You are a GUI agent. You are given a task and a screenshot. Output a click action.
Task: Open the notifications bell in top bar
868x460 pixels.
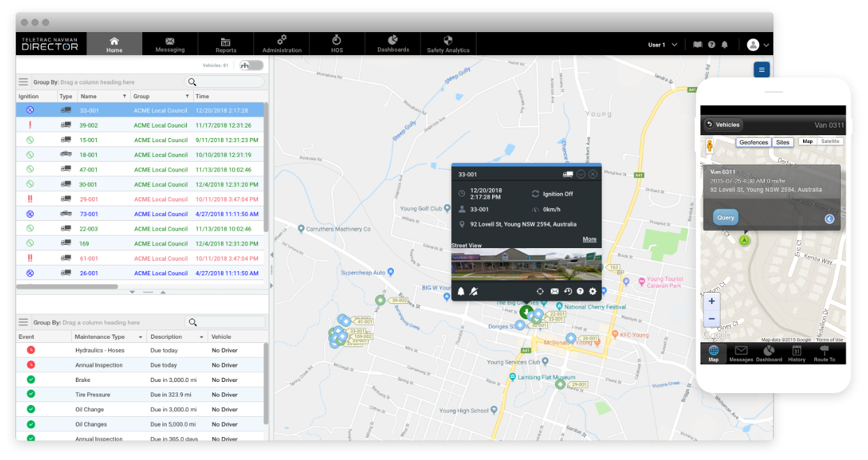coord(724,45)
